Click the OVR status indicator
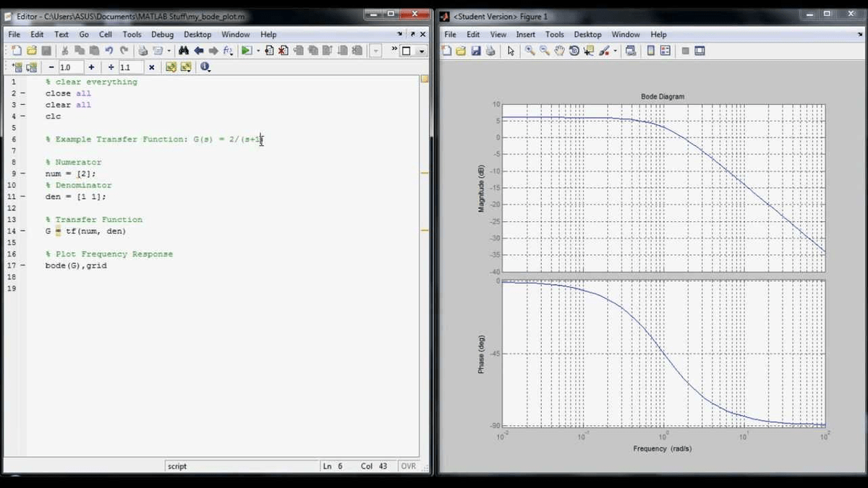The image size is (868, 488). tap(407, 466)
